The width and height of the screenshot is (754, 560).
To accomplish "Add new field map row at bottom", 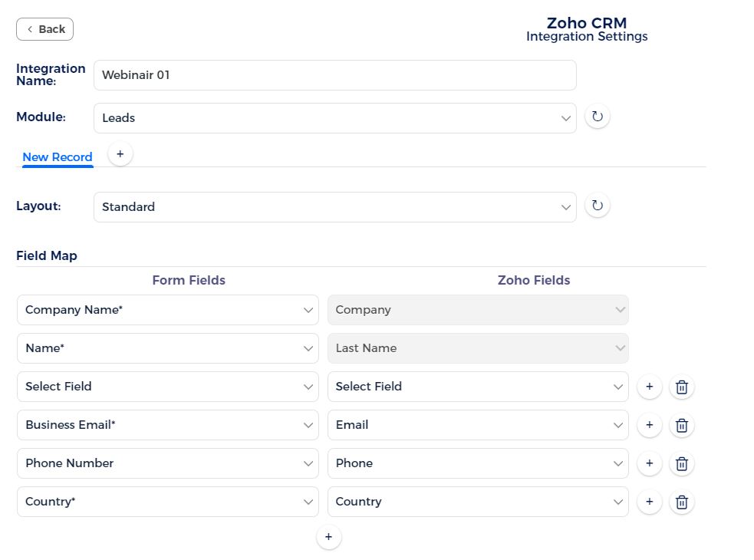I will (328, 537).
